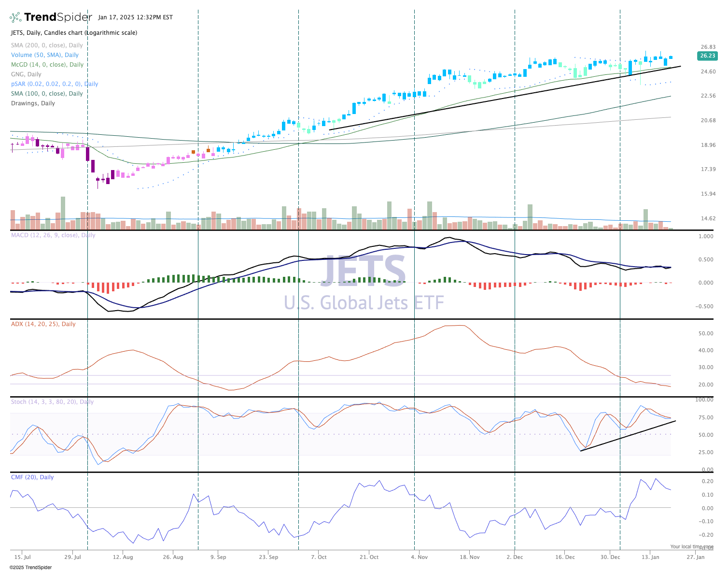This screenshot has height=572, width=728.
Task: Click the TrendSpider spider logo icon
Action: click(15, 17)
